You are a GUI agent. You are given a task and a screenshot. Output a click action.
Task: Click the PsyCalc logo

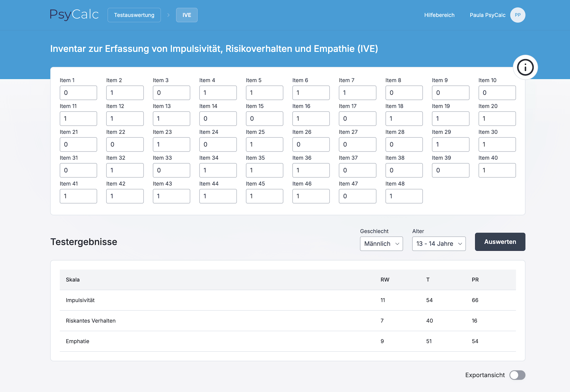(x=74, y=15)
